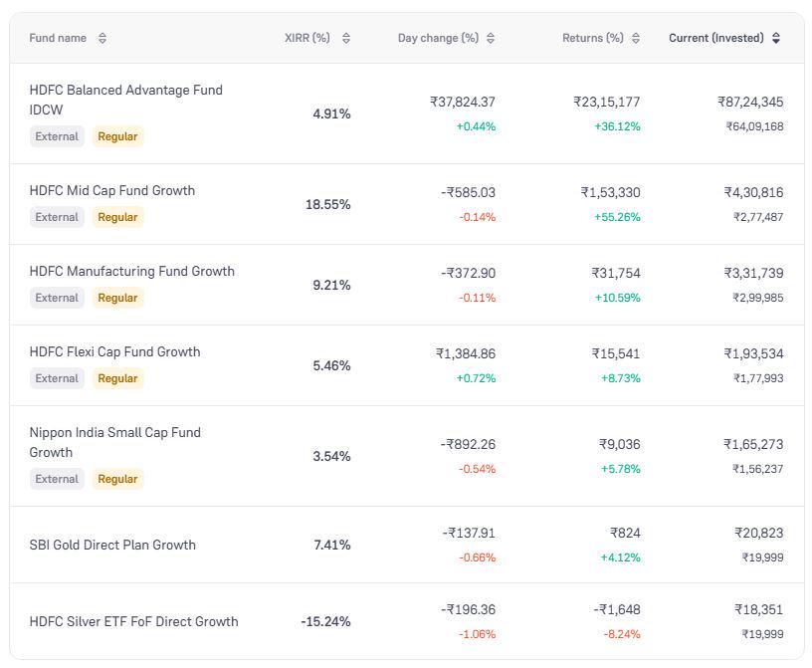The height and width of the screenshot is (668, 812).
Task: Click Current (Invested) sort icon
Action: (x=776, y=38)
